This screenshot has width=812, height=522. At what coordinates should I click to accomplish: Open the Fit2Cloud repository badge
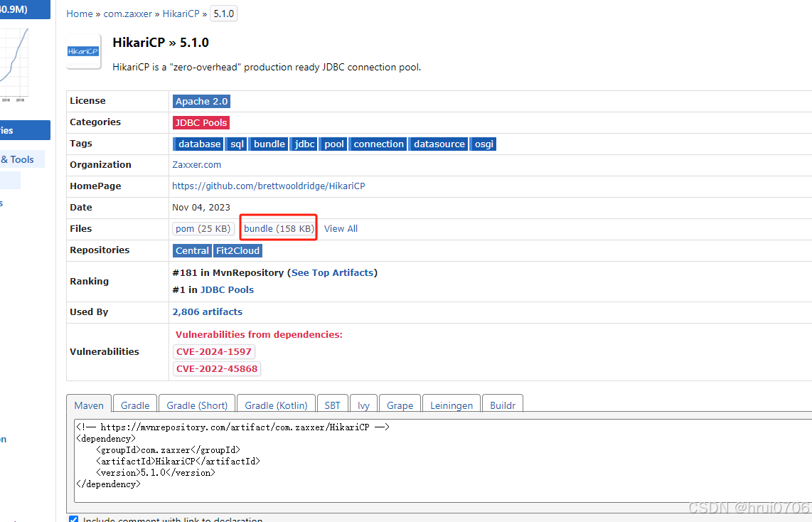click(237, 250)
